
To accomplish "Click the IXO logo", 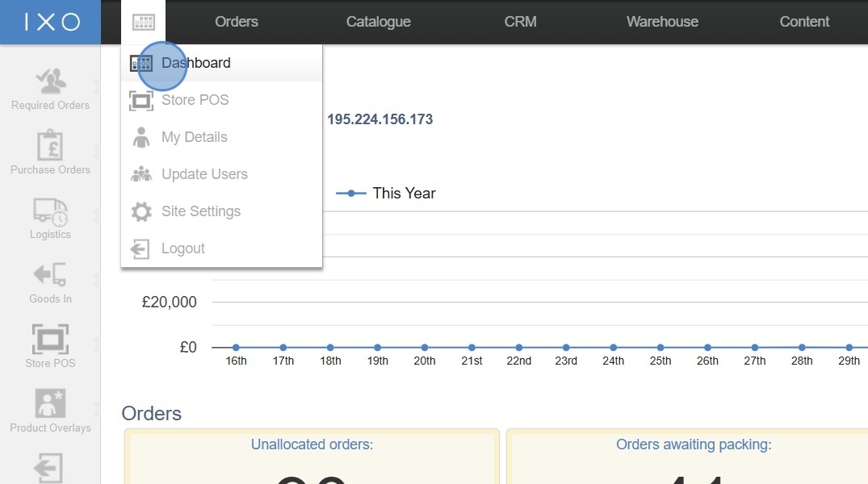I will (x=50, y=22).
